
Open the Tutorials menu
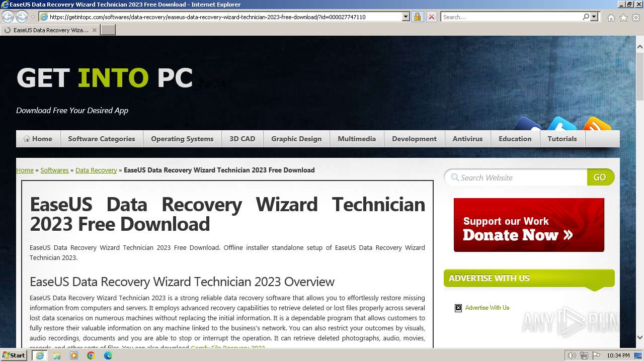click(562, 139)
